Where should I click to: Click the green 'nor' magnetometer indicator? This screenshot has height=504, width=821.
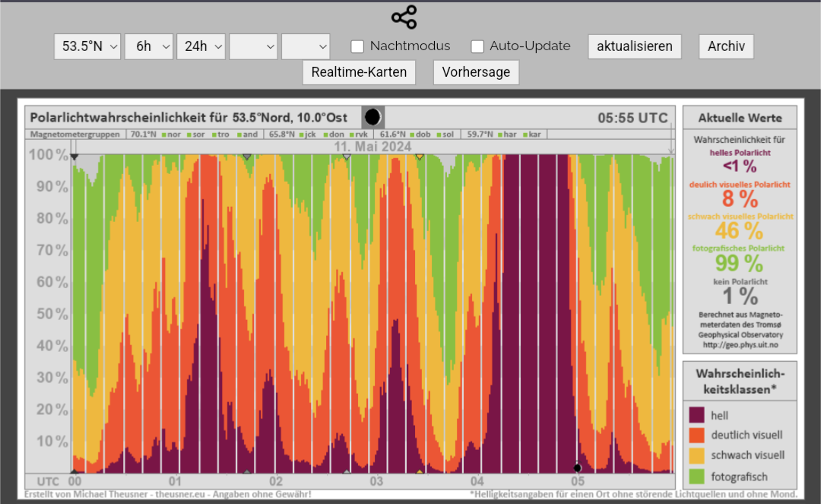point(163,135)
